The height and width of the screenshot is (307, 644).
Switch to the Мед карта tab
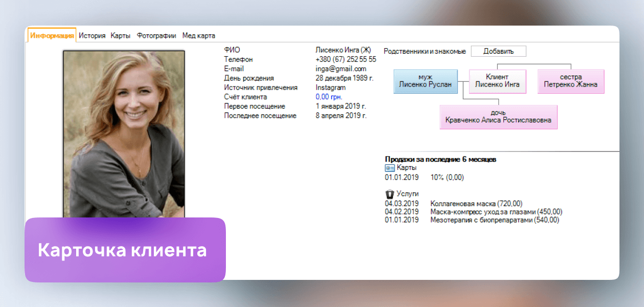click(x=199, y=36)
